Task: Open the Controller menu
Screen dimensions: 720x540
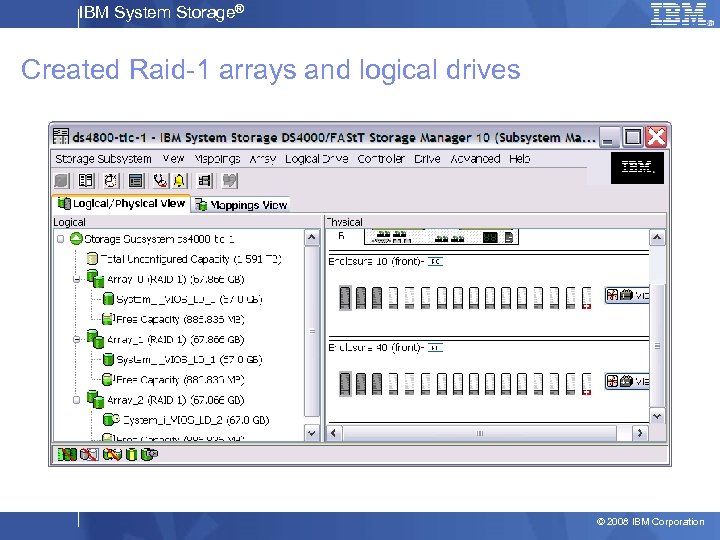Action: (381, 159)
